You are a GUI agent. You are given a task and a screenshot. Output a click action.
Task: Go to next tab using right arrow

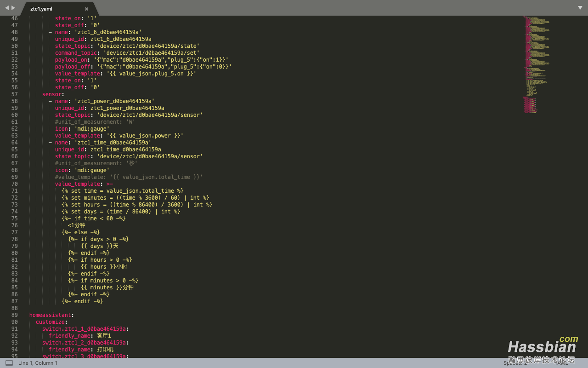point(13,8)
